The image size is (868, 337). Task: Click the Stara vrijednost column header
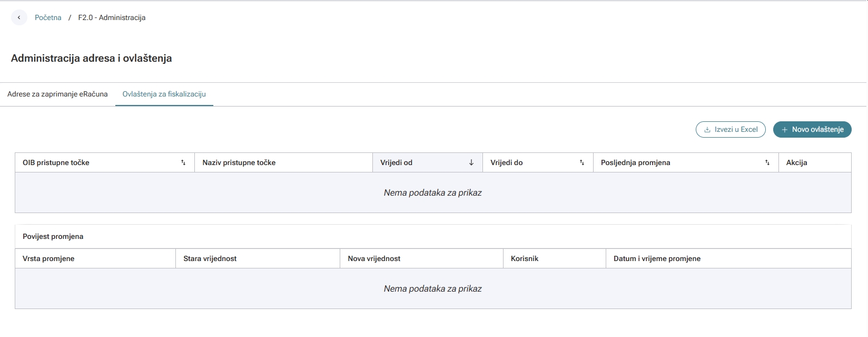click(x=258, y=258)
